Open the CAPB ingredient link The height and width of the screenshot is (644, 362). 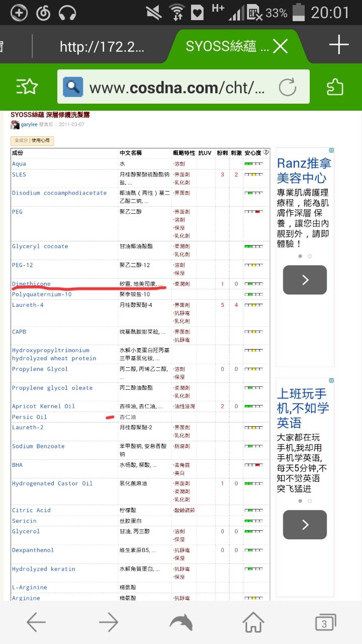19,332
